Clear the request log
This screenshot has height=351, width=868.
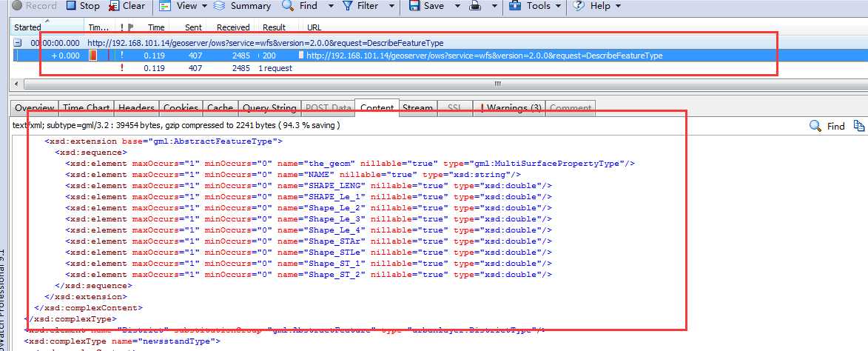pos(127,5)
